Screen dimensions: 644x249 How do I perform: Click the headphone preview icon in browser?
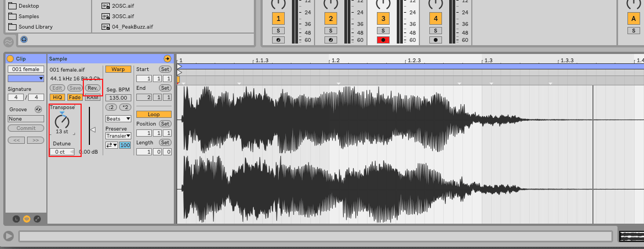coord(24,40)
